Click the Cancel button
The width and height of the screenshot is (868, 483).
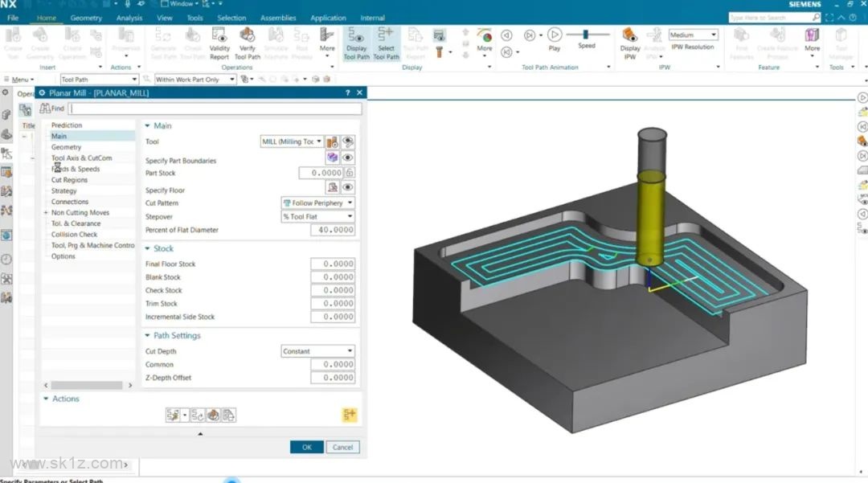click(x=342, y=447)
